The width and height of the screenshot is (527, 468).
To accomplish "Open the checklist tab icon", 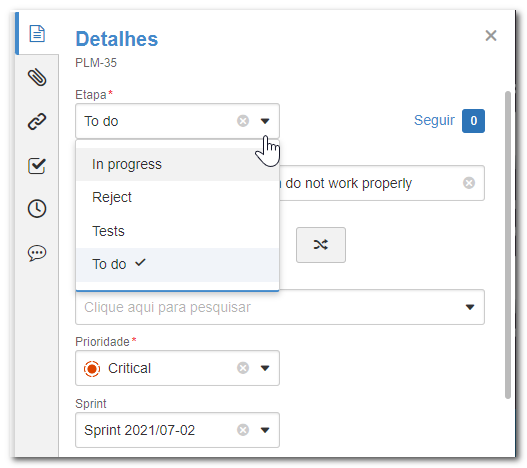I will pos(37,165).
